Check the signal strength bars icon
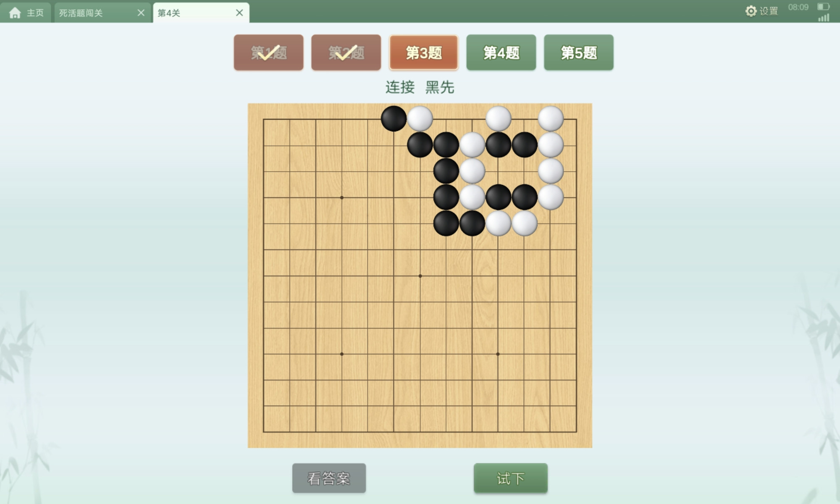 824,18
